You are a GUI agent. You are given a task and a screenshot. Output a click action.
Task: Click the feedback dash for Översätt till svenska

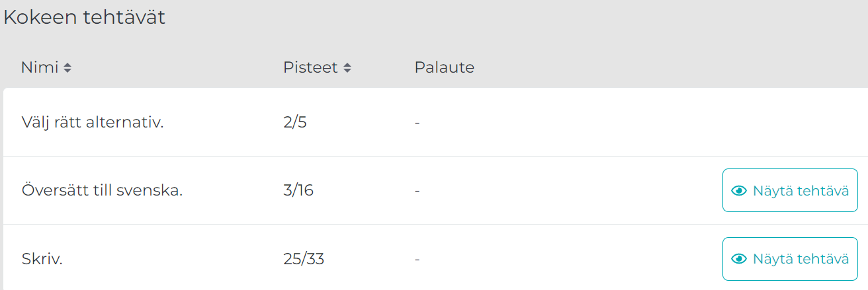point(417,191)
